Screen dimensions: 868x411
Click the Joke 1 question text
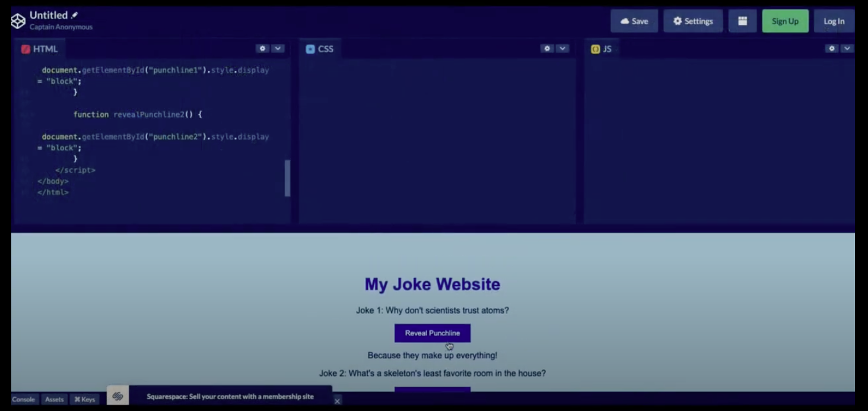pyautogui.click(x=433, y=310)
